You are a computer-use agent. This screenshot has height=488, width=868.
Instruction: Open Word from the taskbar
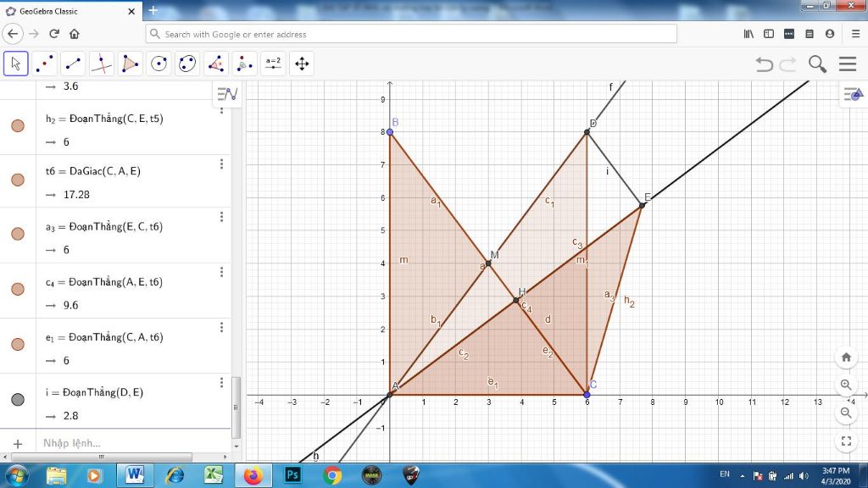pyautogui.click(x=135, y=474)
